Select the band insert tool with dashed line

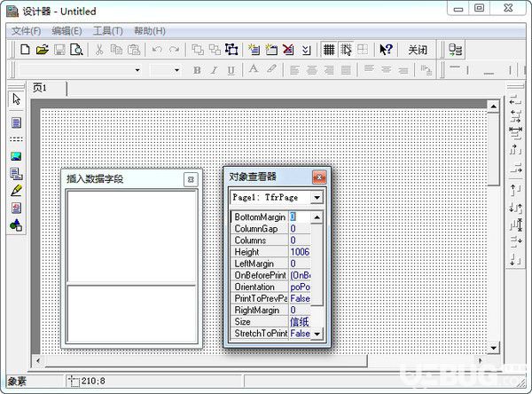point(16,139)
